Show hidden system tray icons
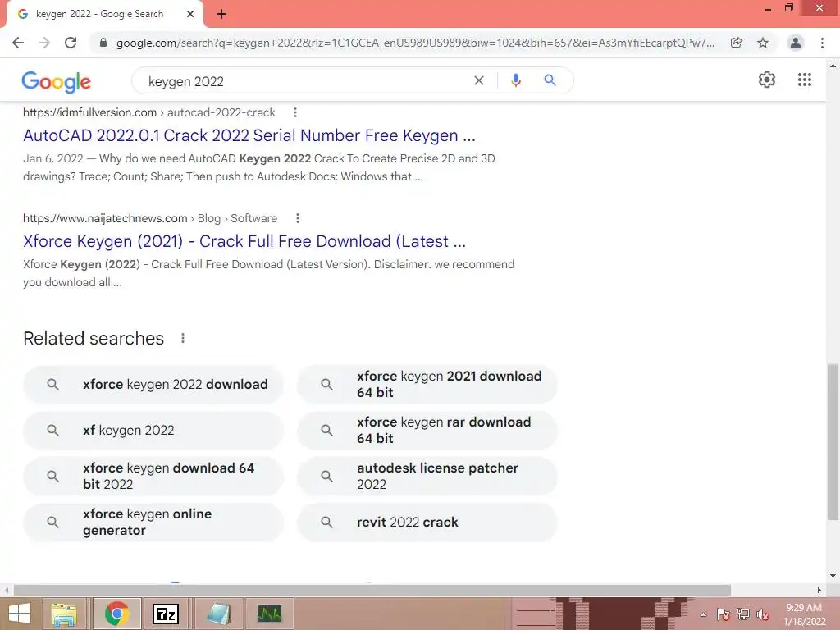The height and width of the screenshot is (630, 840). coord(703,614)
